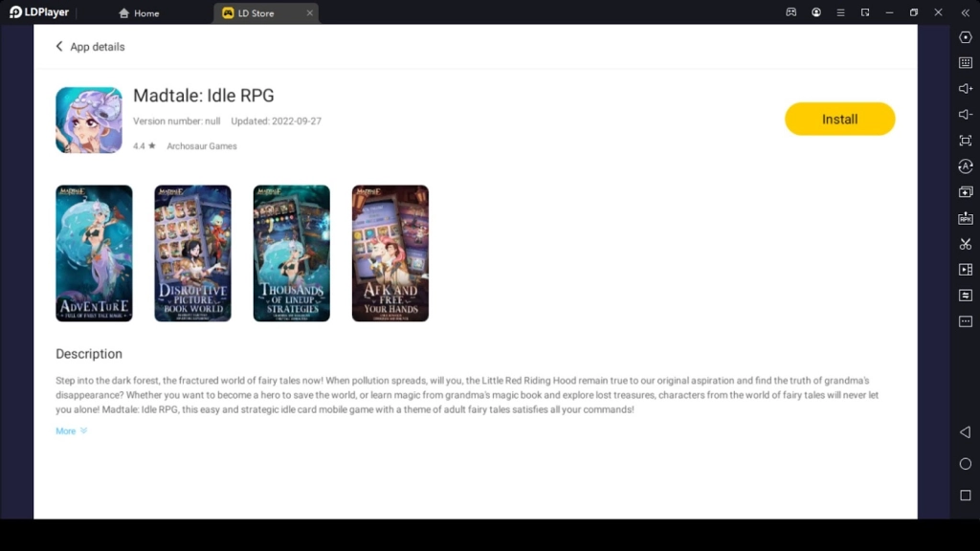Open keyboard mapping settings in the sidebar
This screenshot has width=980, height=551.
pos(966,63)
